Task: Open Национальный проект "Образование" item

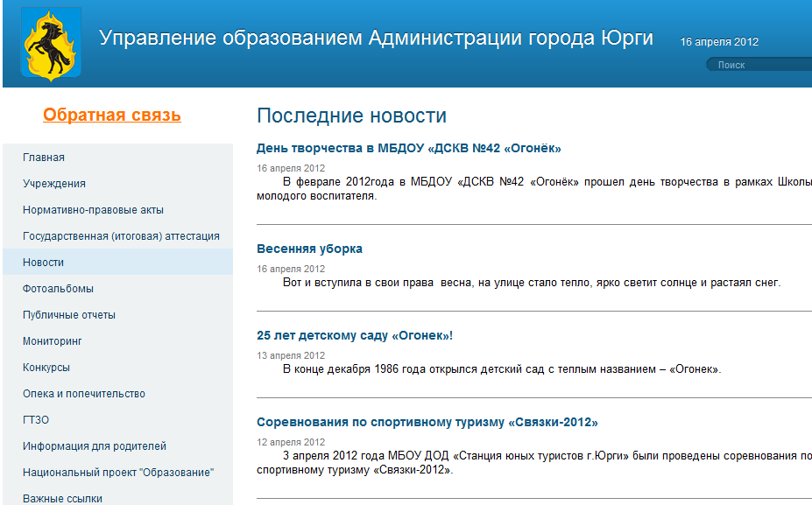Action: click(x=118, y=473)
